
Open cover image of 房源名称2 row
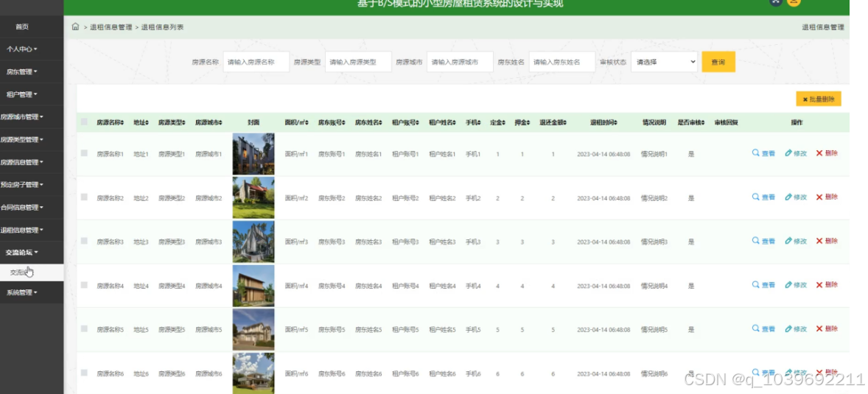coord(253,197)
